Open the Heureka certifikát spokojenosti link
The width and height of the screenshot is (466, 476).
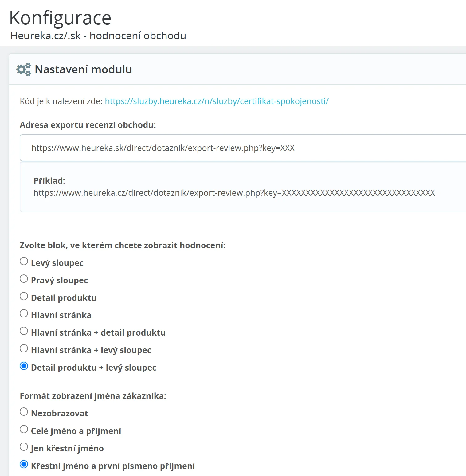[217, 101]
